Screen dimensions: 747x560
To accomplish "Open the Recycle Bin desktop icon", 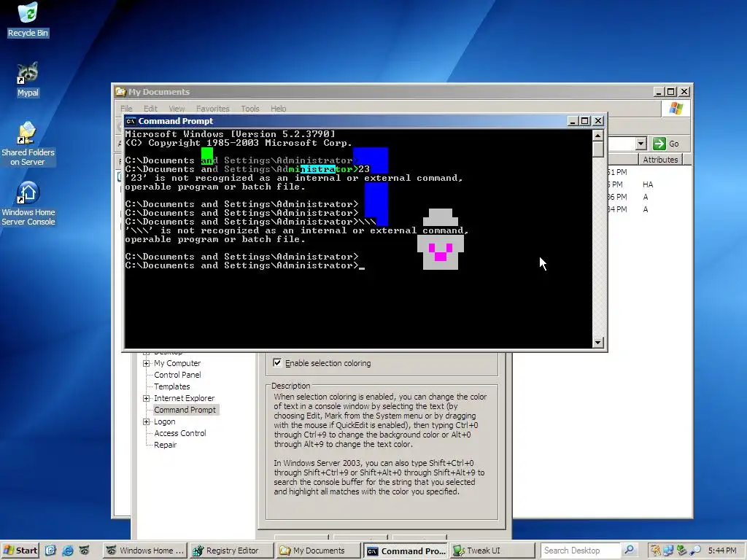I will 28,20.
